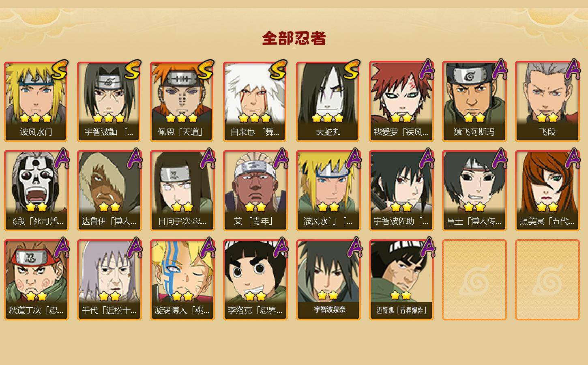
Task: Choose the 日向宁次 ninja card
Action: (x=182, y=191)
